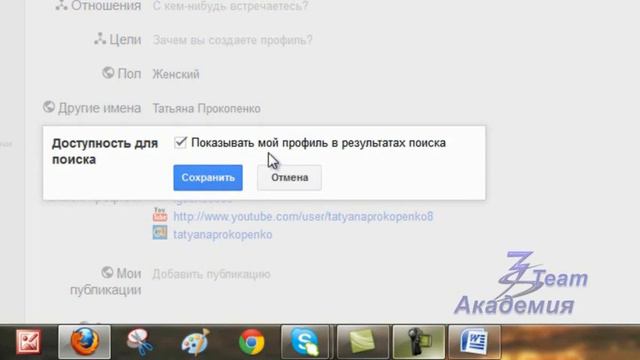640x360 pixels.
Task: Select the Женский gender value
Action: [x=176, y=74]
